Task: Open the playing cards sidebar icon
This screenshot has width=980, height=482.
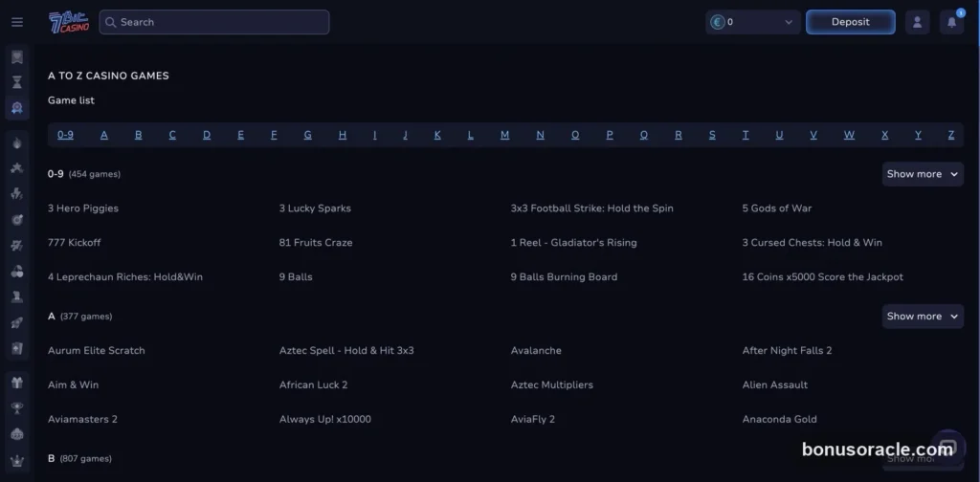Action: point(17,348)
